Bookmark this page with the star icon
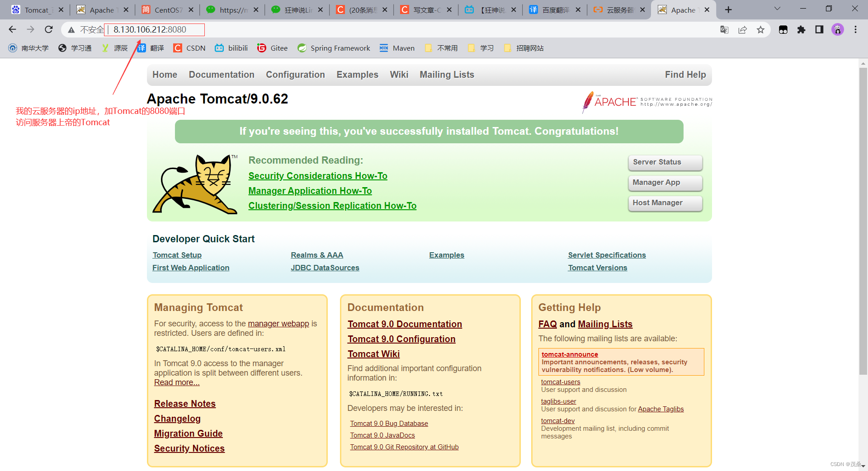Screen dimensions: 868x471 pos(760,29)
